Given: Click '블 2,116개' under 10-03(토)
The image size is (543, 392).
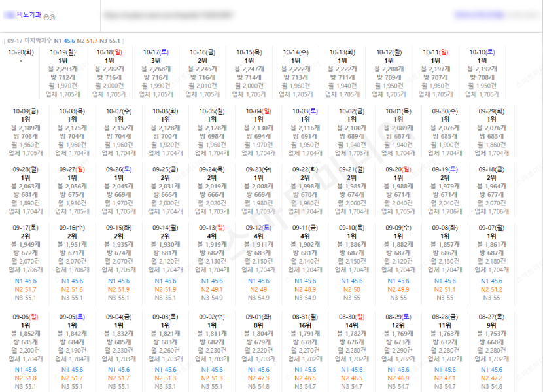Looking at the screenshot, I should (x=305, y=128).
